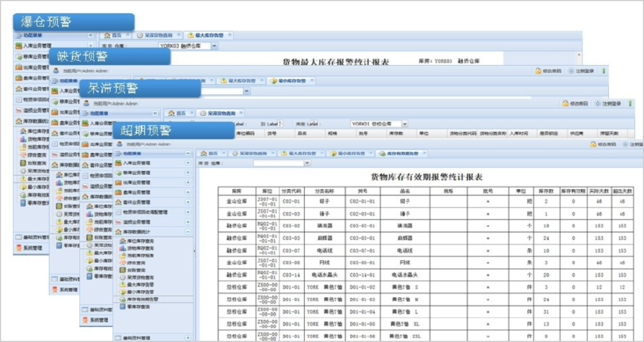The height and width of the screenshot is (342, 644).
Task: Close the 库存有效期告警 tab
Action: pos(423,153)
